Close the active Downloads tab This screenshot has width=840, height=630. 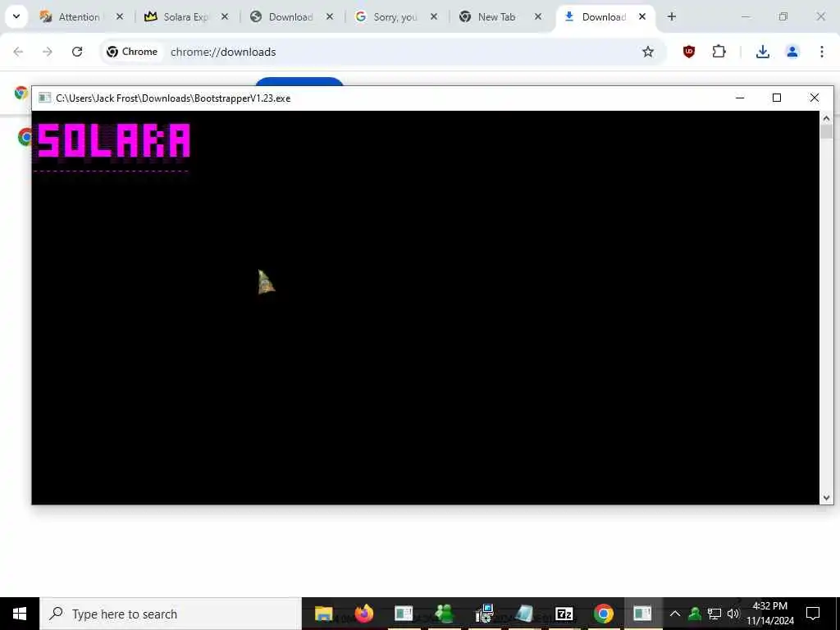click(642, 16)
